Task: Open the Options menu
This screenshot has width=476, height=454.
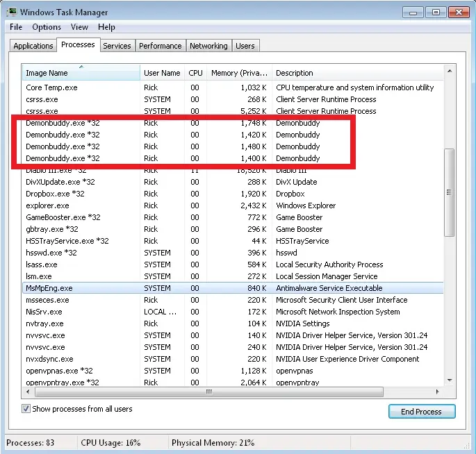Action: (47, 27)
